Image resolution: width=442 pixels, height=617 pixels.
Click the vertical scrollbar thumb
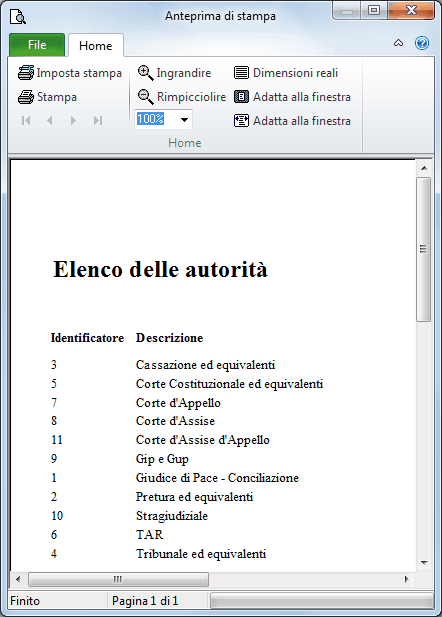click(424, 249)
